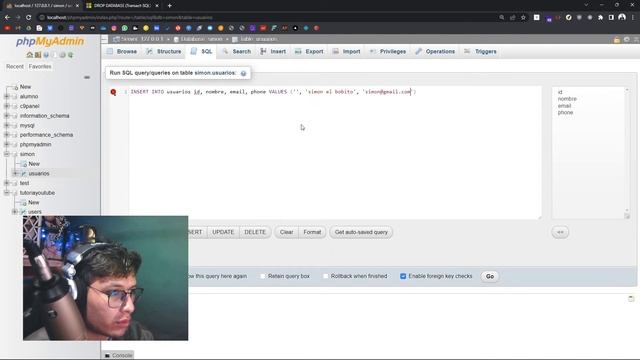Screen dimensions: 640x360
Task: Open the Privileges tab
Action: click(388, 51)
